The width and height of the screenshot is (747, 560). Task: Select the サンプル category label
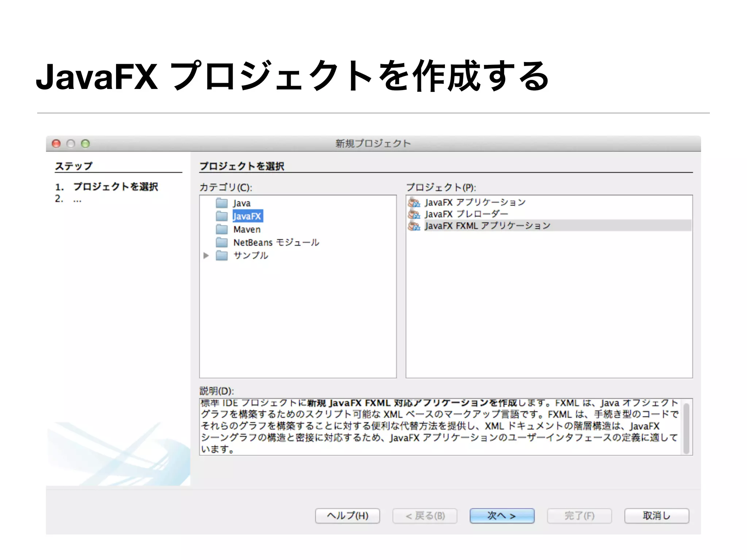click(251, 256)
